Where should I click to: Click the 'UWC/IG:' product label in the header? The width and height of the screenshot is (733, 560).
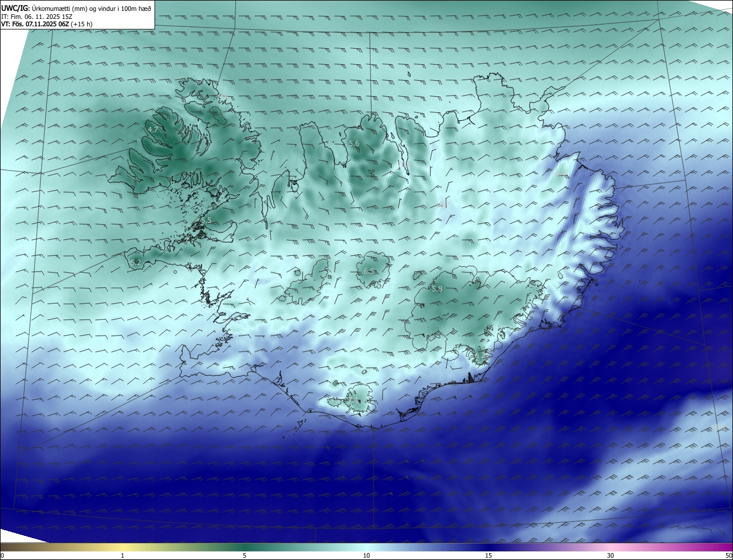15,8
